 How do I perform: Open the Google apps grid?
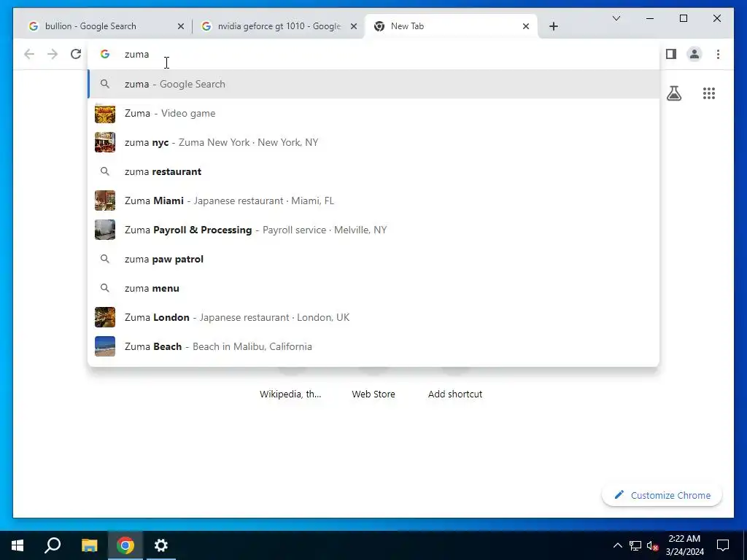pyautogui.click(x=709, y=93)
